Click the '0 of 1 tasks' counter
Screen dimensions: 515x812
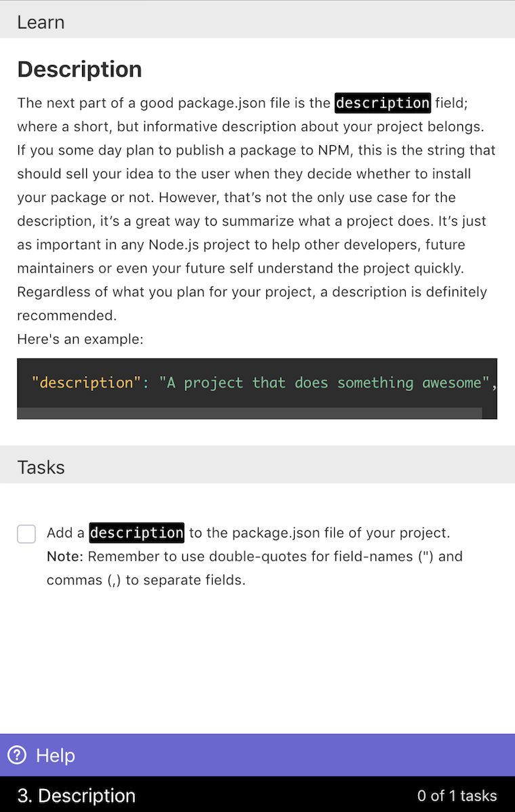click(457, 796)
